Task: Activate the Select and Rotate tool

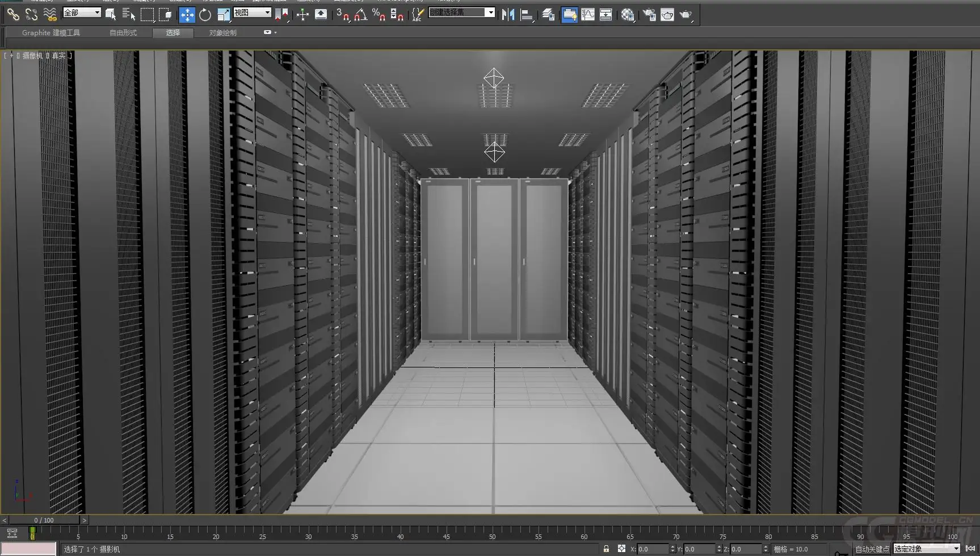Action: (205, 15)
